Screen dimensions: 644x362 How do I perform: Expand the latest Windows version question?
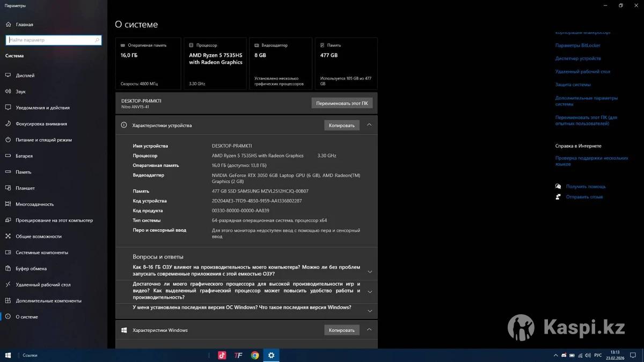(x=369, y=311)
